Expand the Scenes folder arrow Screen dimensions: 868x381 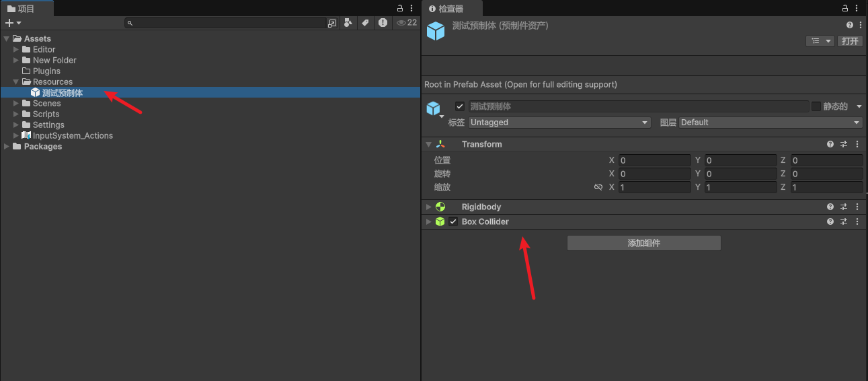(x=16, y=104)
